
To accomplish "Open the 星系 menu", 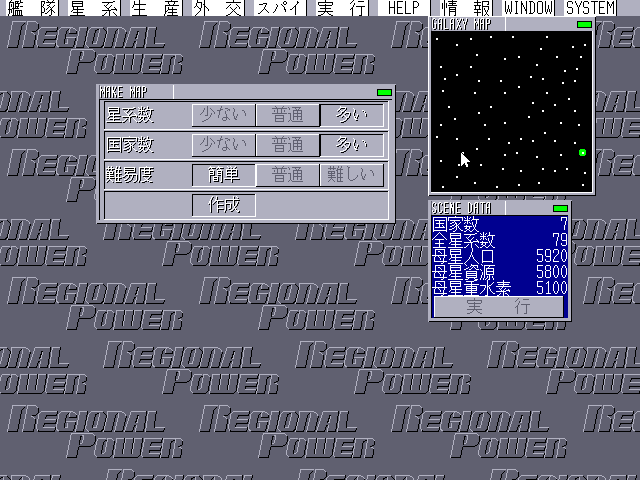I will pos(93,8).
